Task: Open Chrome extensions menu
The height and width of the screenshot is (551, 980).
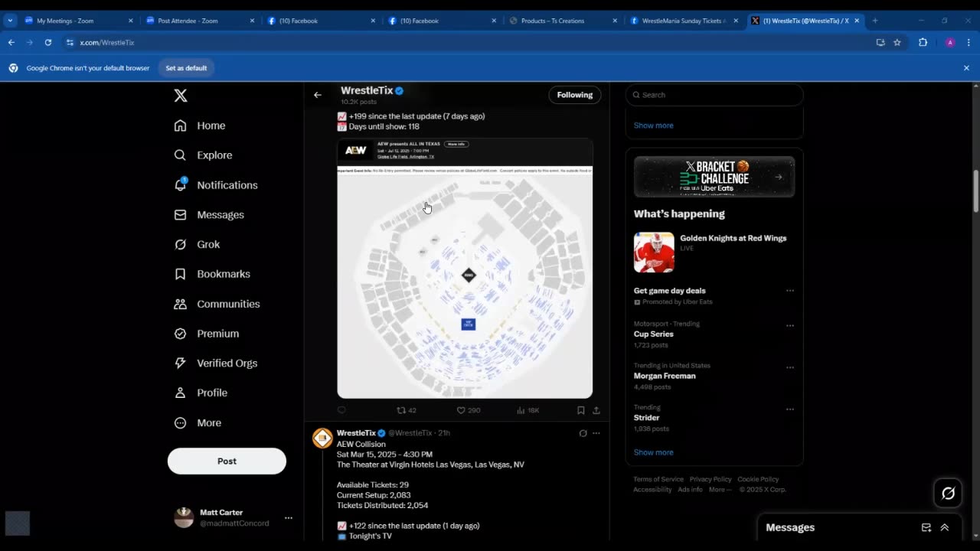Action: click(923, 43)
